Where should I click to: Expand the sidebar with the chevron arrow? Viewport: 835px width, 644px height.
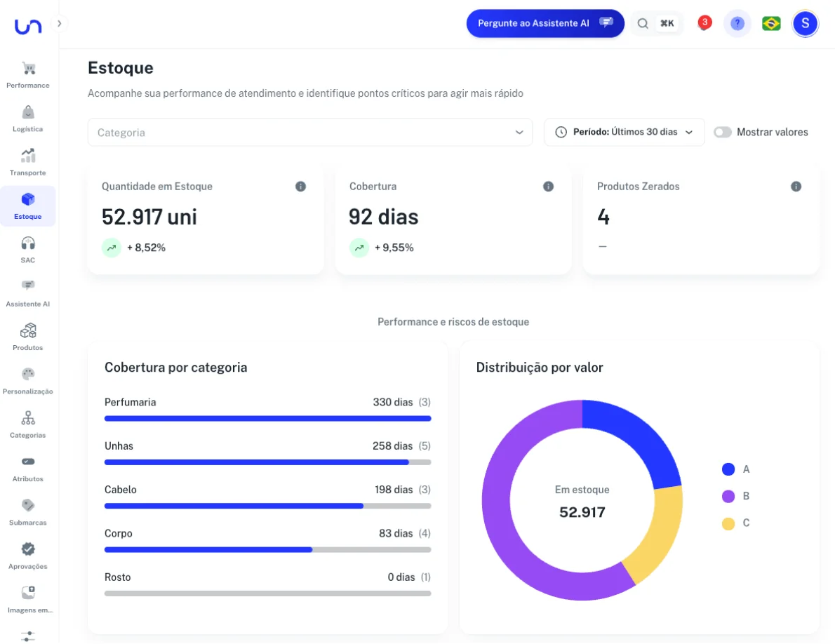point(60,23)
